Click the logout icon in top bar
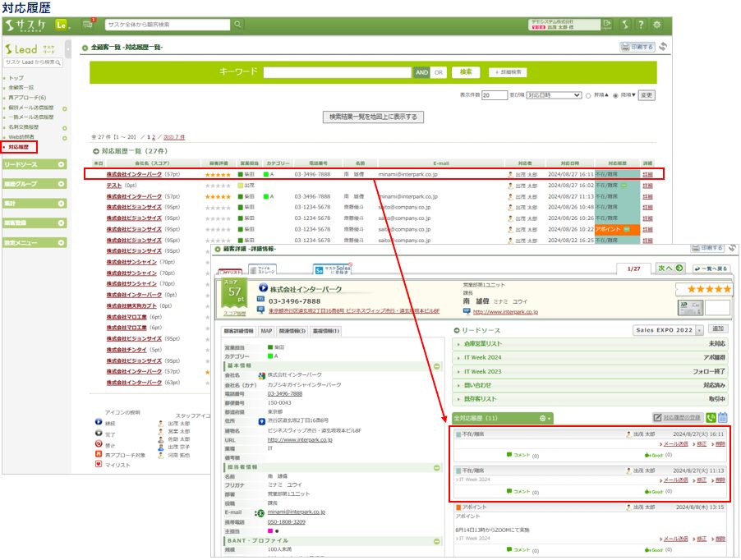Image resolution: width=741 pixels, height=560 pixels. [x=607, y=25]
